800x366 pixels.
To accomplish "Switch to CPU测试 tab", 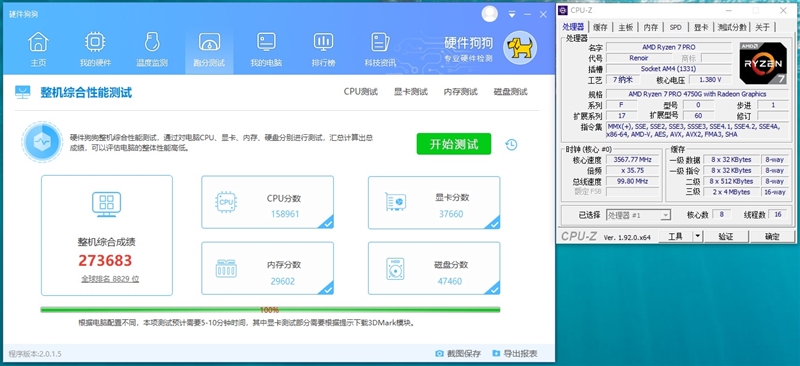I will point(361,92).
